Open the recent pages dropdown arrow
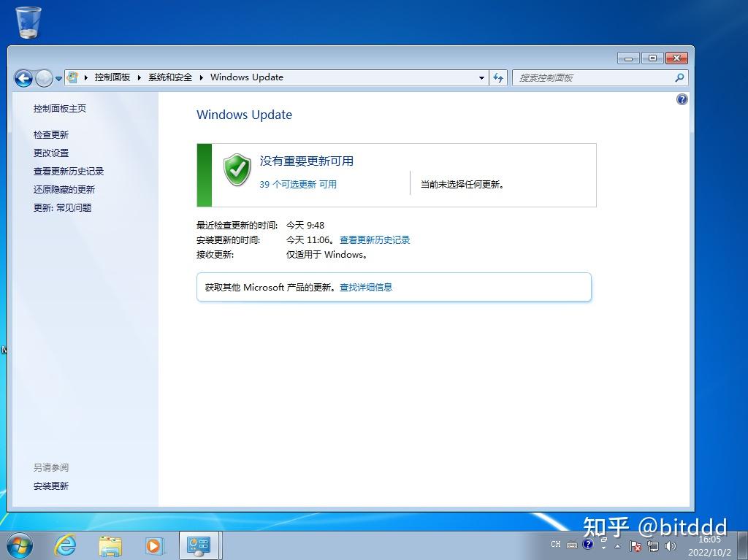748x560 pixels. 58,79
